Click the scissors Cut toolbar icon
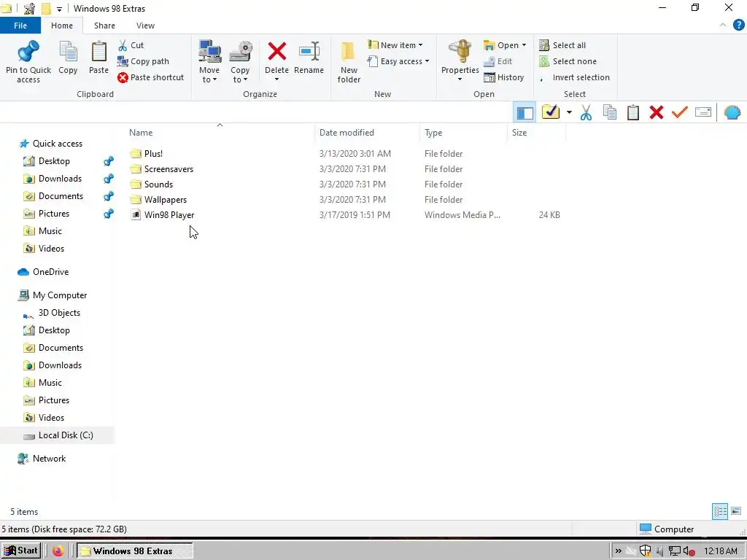 pyautogui.click(x=586, y=113)
